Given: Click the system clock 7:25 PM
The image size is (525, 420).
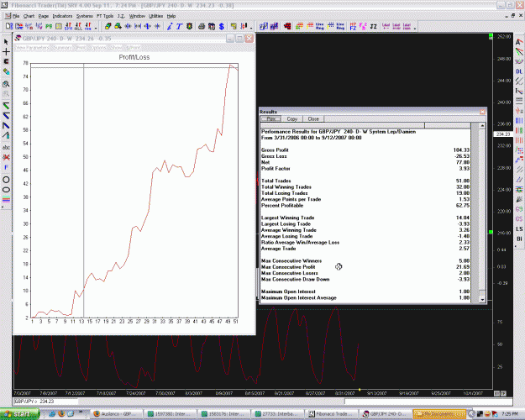Looking at the screenshot, I should [x=508, y=414].
